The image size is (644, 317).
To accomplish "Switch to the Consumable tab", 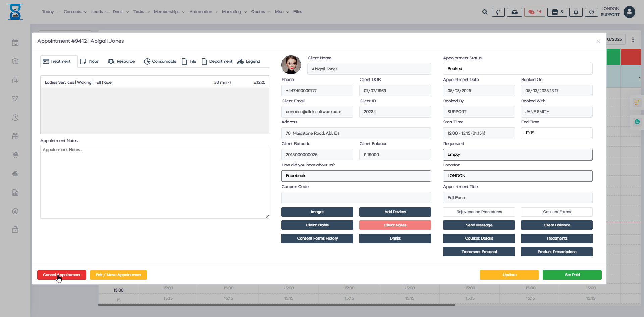I will (160, 61).
